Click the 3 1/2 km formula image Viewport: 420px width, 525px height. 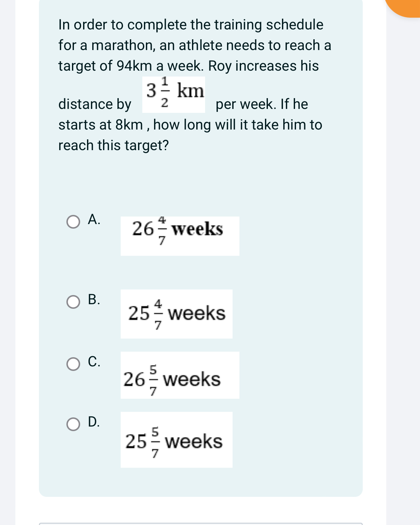174,94
